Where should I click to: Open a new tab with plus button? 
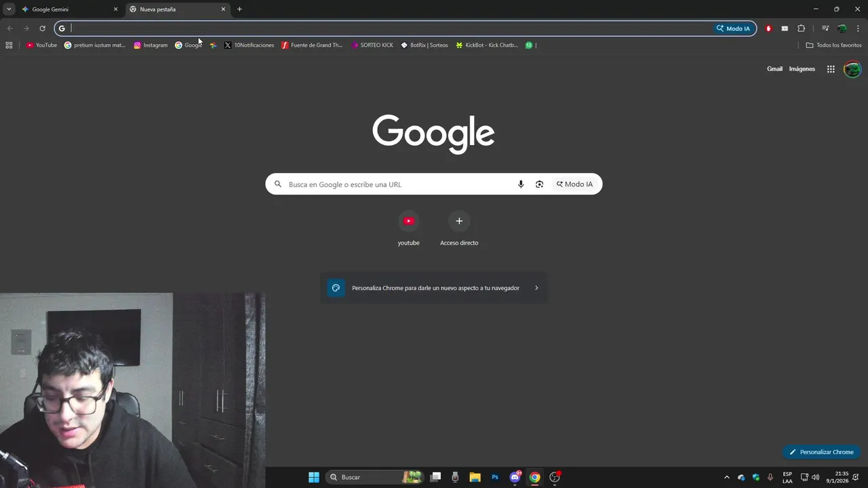click(239, 9)
